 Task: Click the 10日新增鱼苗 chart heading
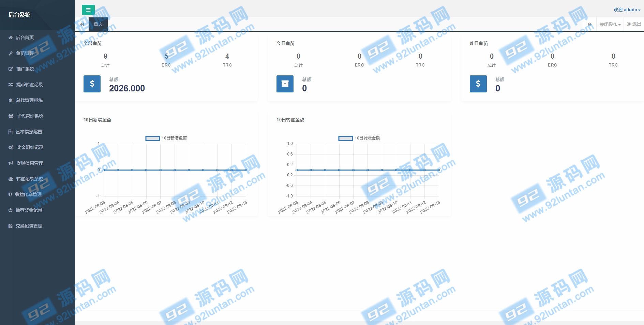97,120
